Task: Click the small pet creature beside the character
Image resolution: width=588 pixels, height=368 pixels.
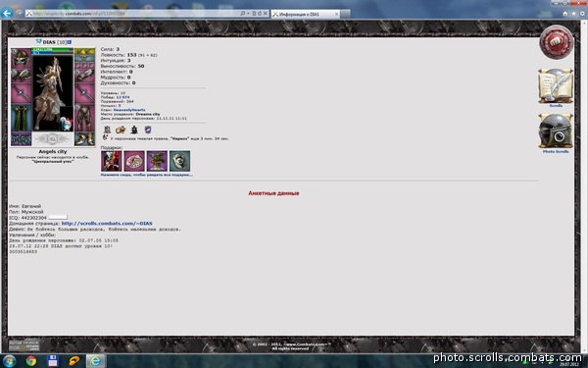Action: [66, 123]
